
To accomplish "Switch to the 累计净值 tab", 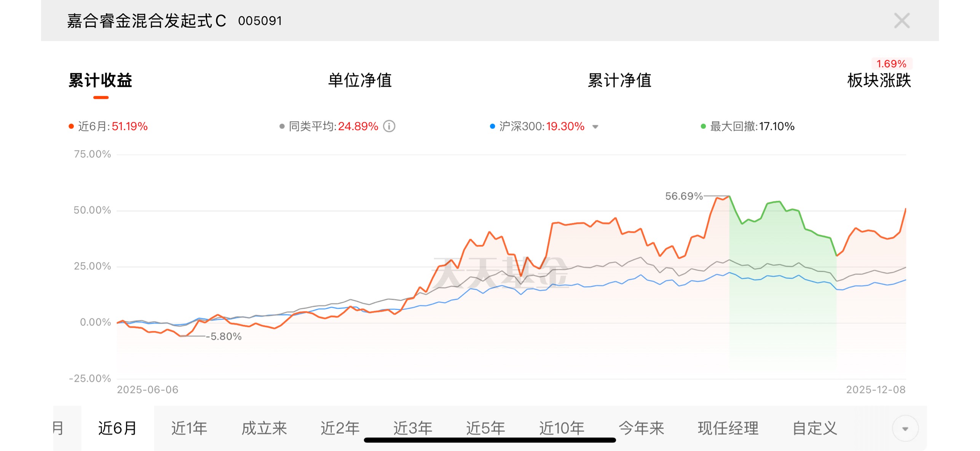I will 619,80.
